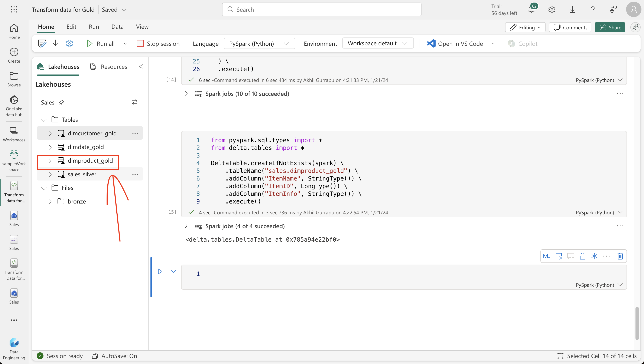Click the swap lakehouse arrows icon
This screenshot has width=644, height=364.
point(135,102)
